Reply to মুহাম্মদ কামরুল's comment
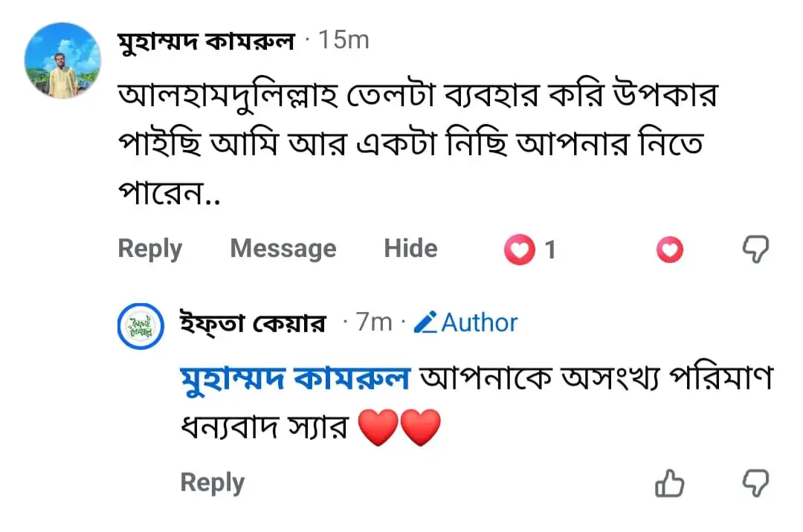 point(150,249)
